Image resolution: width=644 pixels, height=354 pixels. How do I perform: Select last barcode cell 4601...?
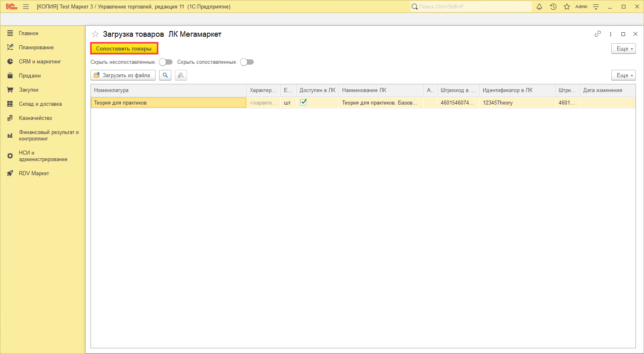[568, 103]
